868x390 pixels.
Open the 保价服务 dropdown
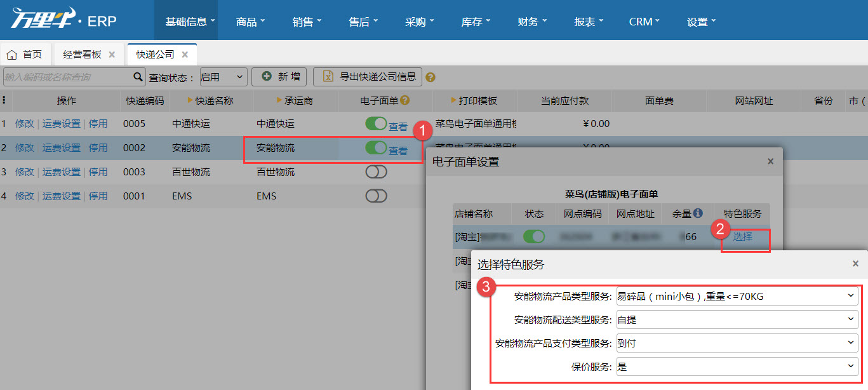(x=737, y=366)
